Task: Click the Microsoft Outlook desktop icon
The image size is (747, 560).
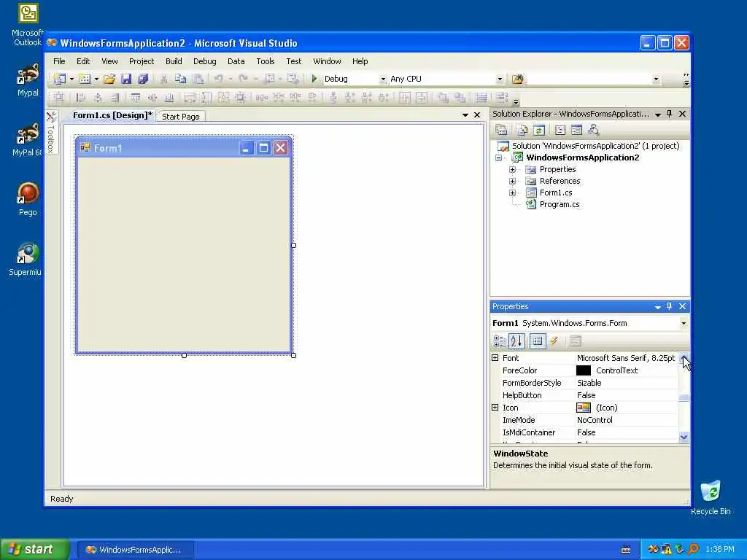Action: click(x=28, y=25)
